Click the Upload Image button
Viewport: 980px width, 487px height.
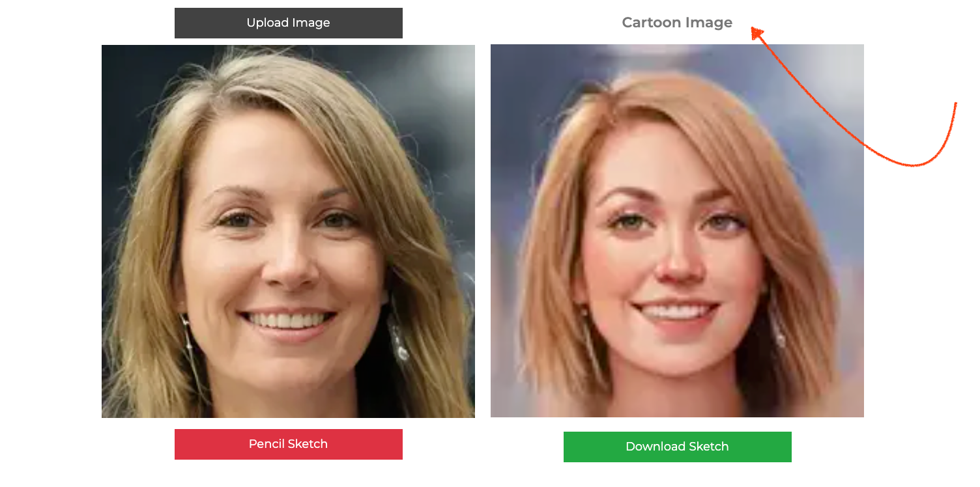[x=288, y=23]
